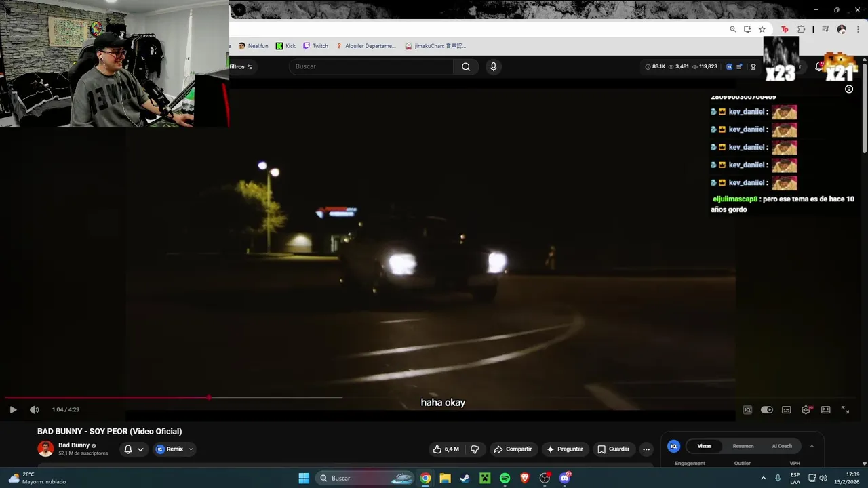868x488 pixels.
Task: Save the video with the Guardar button
Action: coord(613,449)
